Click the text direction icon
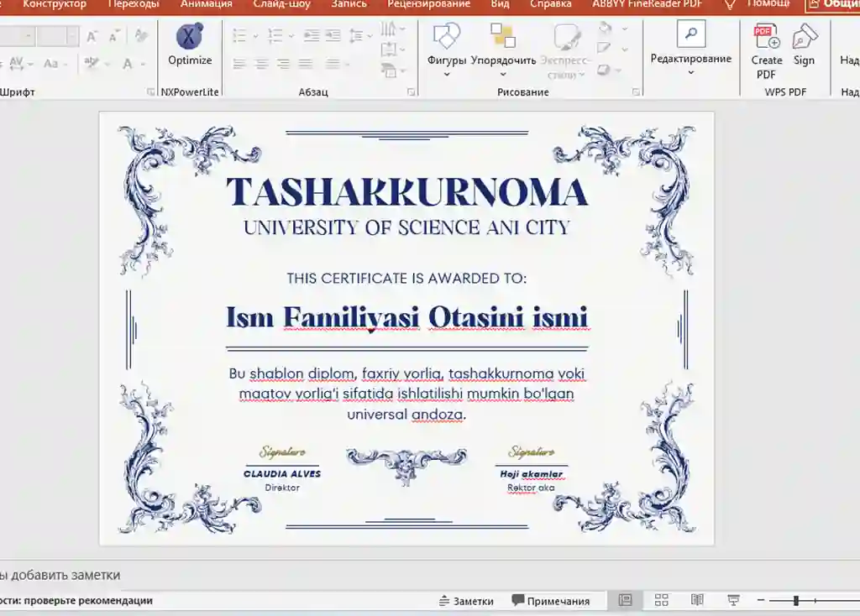 click(388, 28)
